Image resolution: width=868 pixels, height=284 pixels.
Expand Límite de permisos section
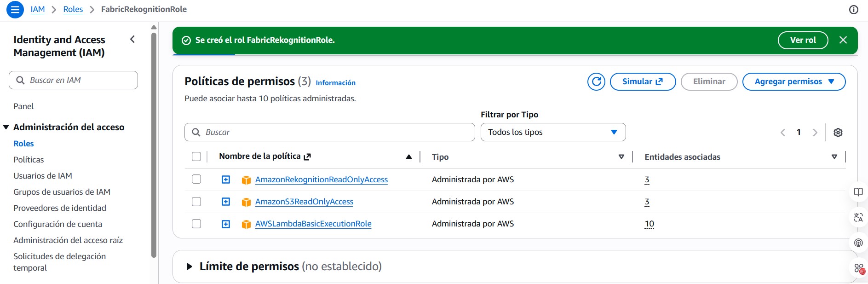pyautogui.click(x=189, y=267)
